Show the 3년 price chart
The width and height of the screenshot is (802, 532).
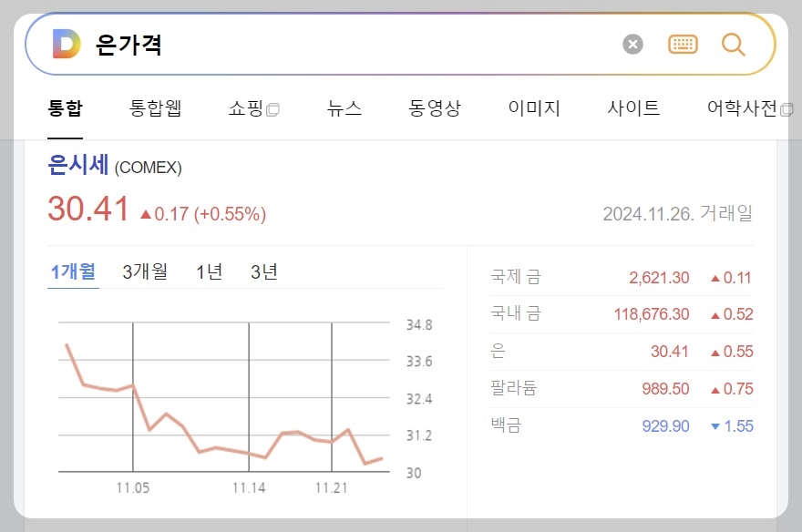264,271
